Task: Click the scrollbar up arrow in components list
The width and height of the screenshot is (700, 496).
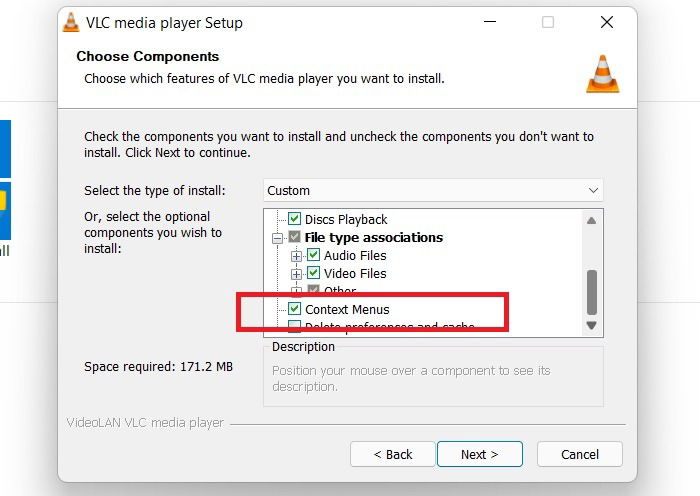Action: [592, 221]
